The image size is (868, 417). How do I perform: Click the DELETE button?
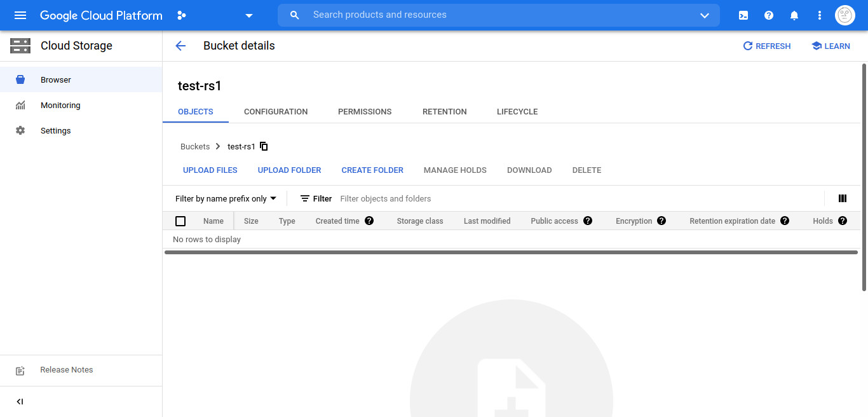587,170
